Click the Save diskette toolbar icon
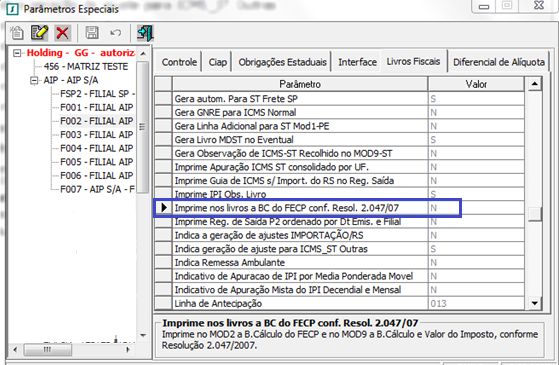This screenshot has width=559, height=365. (92, 33)
